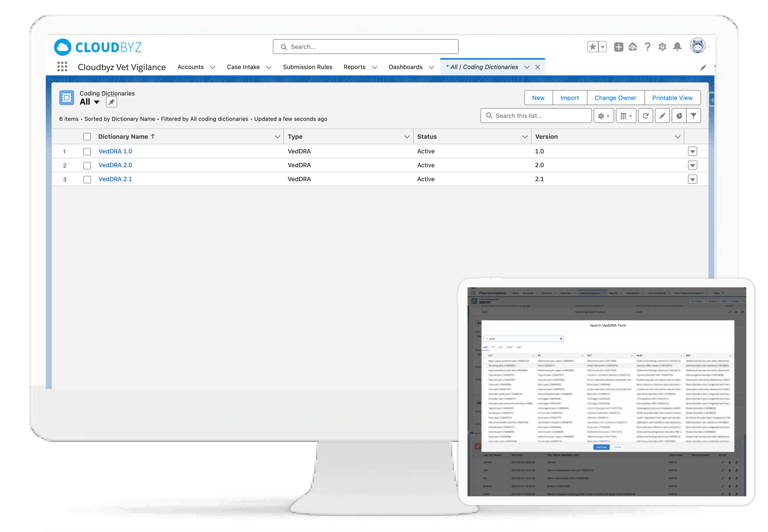Tablet: click the Case Management scale icon
Screen dimensions: 768x532
[x=474, y=301]
